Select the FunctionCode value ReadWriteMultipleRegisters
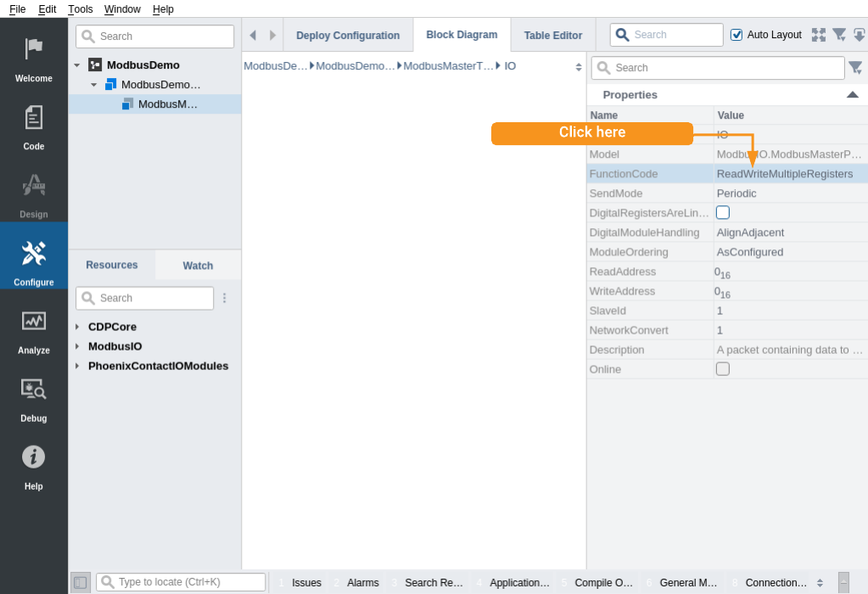The height and width of the screenshot is (594, 868). pos(785,174)
